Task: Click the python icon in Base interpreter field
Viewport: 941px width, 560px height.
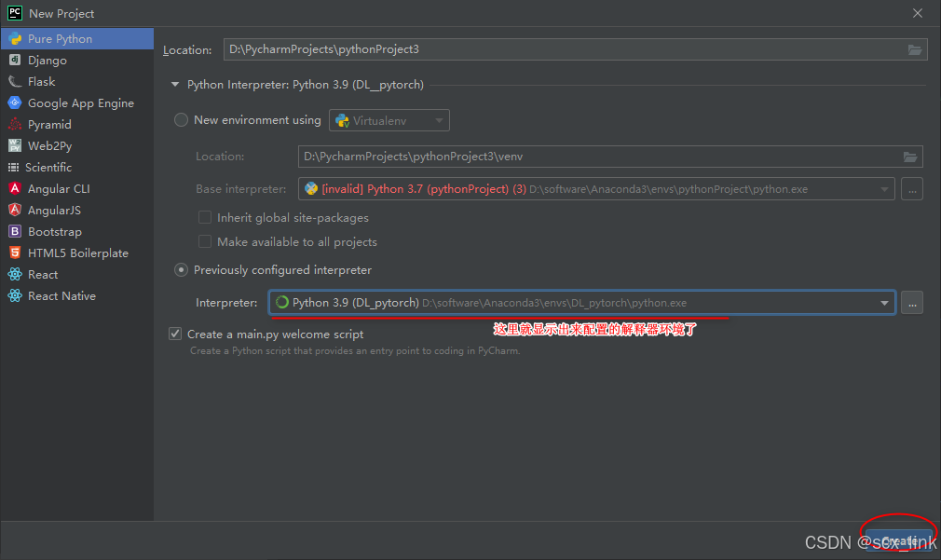Action: [311, 189]
